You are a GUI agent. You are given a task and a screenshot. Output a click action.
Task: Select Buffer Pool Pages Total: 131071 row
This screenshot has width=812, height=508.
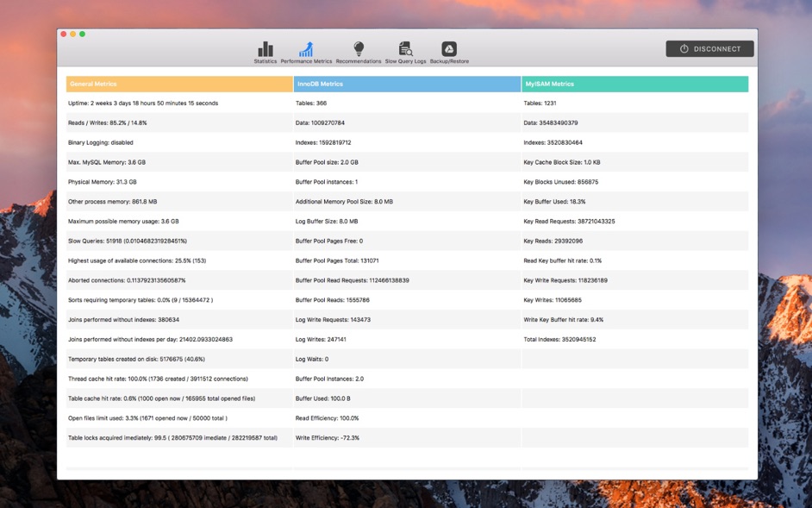(407, 260)
